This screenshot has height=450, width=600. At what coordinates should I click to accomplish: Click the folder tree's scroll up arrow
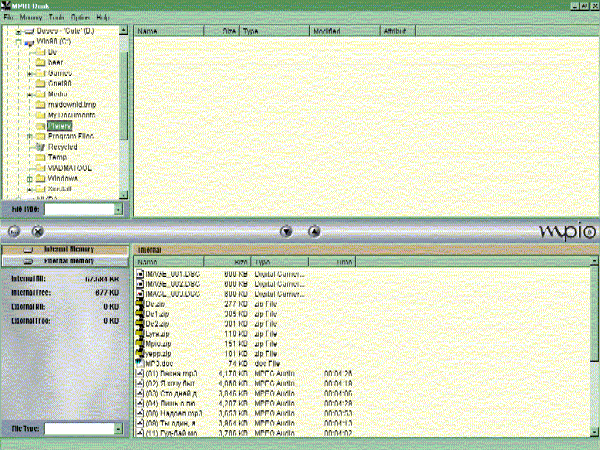[x=123, y=30]
